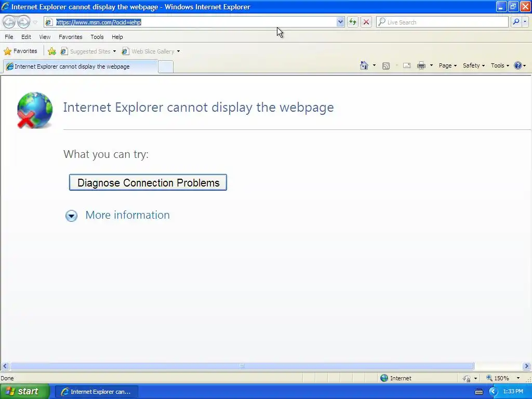Expand the Home button dropdown arrow
This screenshot has width=532, height=399.
pos(374,65)
